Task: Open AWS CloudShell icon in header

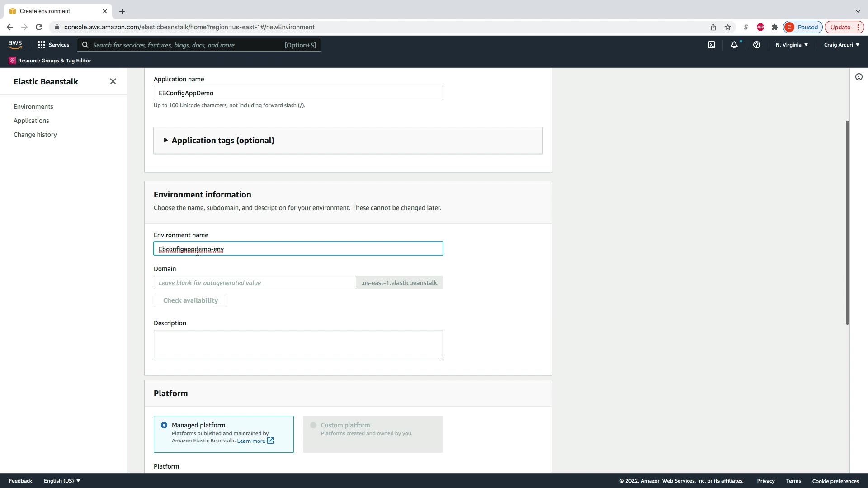Action: [712, 45]
